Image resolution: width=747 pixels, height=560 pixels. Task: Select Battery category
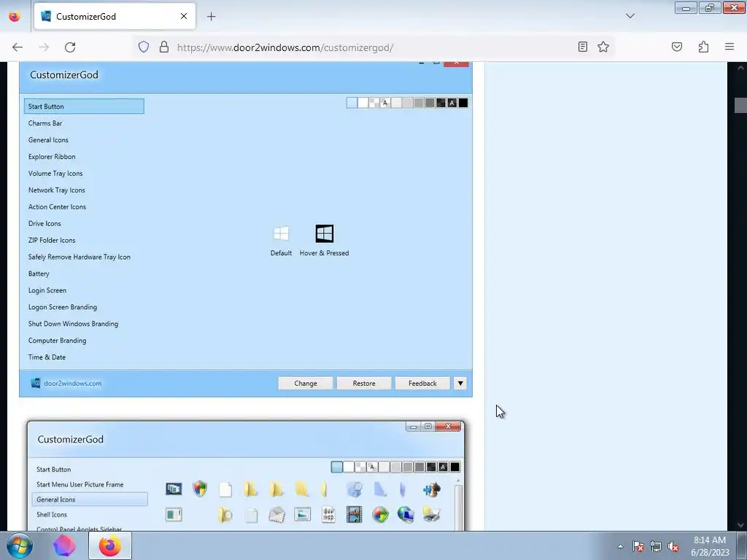click(39, 273)
